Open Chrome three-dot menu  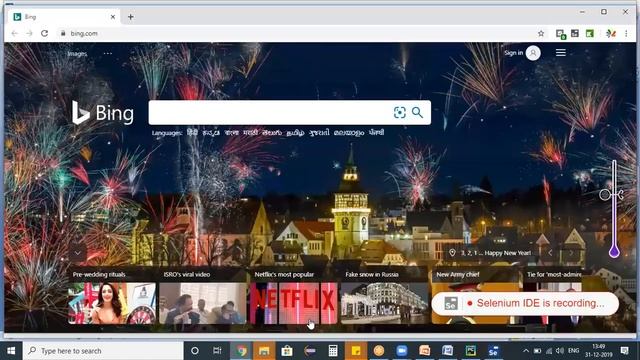(x=626, y=33)
